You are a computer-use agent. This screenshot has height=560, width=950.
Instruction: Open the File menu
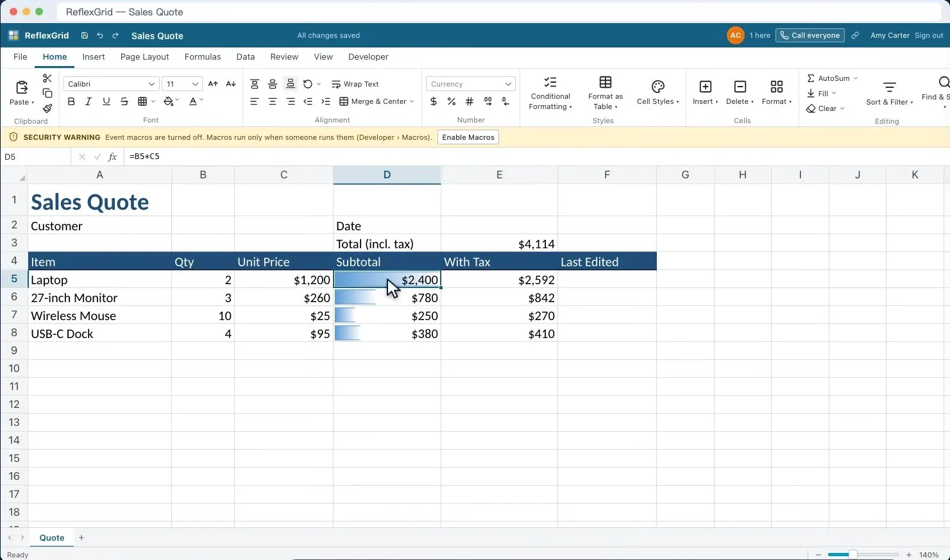coord(21,56)
